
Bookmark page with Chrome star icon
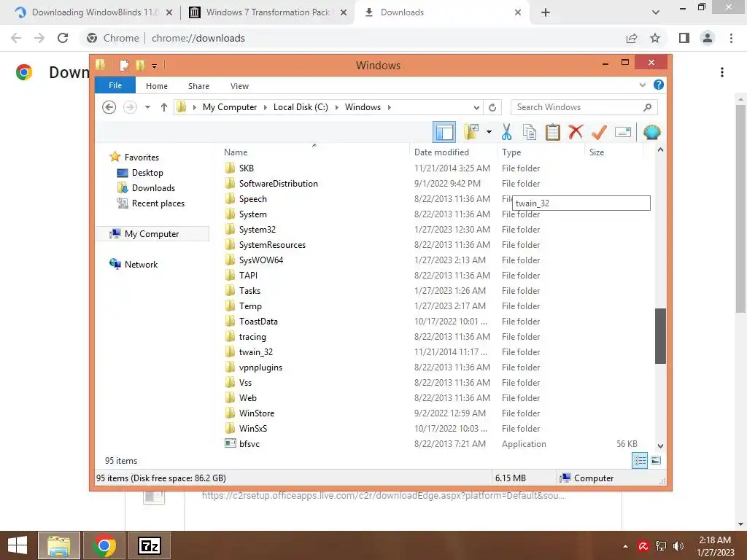655,38
